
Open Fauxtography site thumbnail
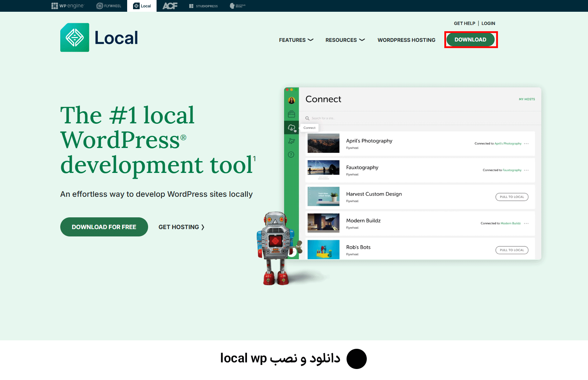323,170
